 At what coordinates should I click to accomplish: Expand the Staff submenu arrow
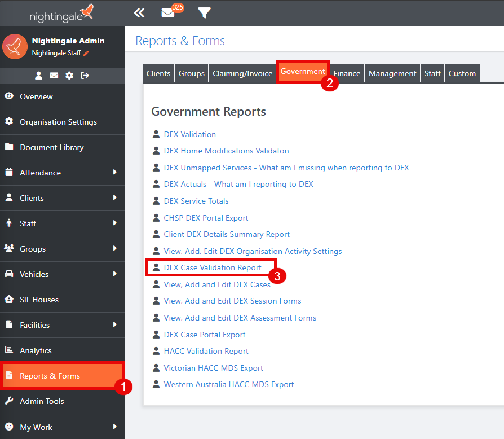click(x=115, y=223)
